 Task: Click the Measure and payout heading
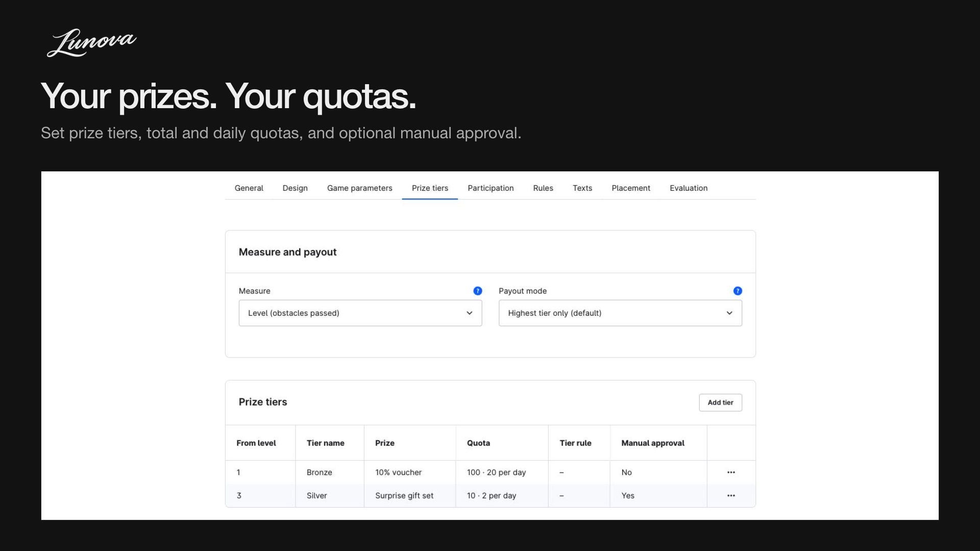(x=287, y=252)
